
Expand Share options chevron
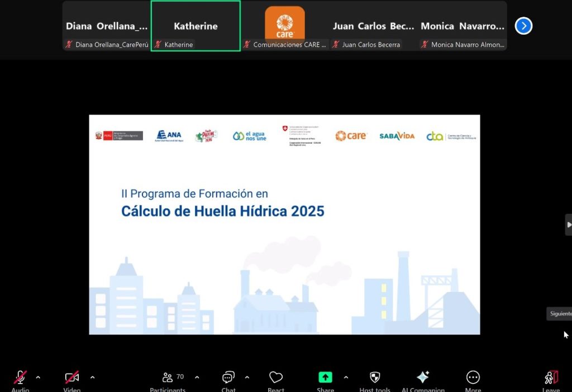[x=346, y=377]
